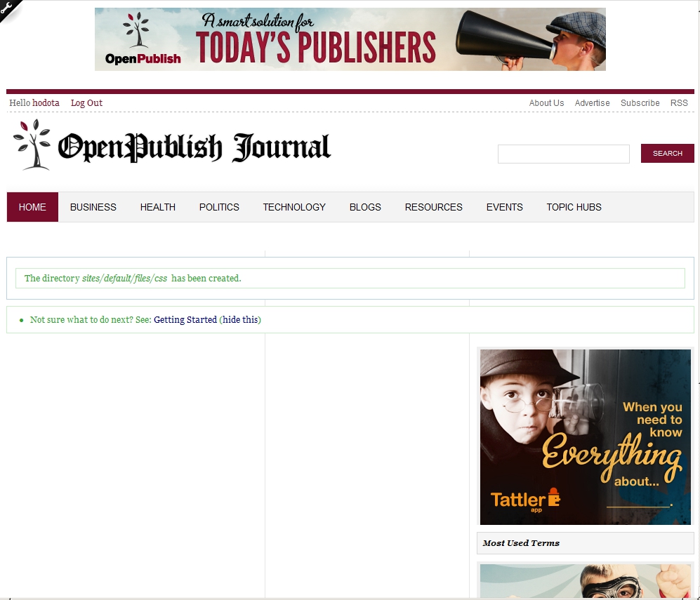Open the Today's Publishers banner ad
Image resolution: width=700 pixels, height=600 pixels.
(350, 39)
